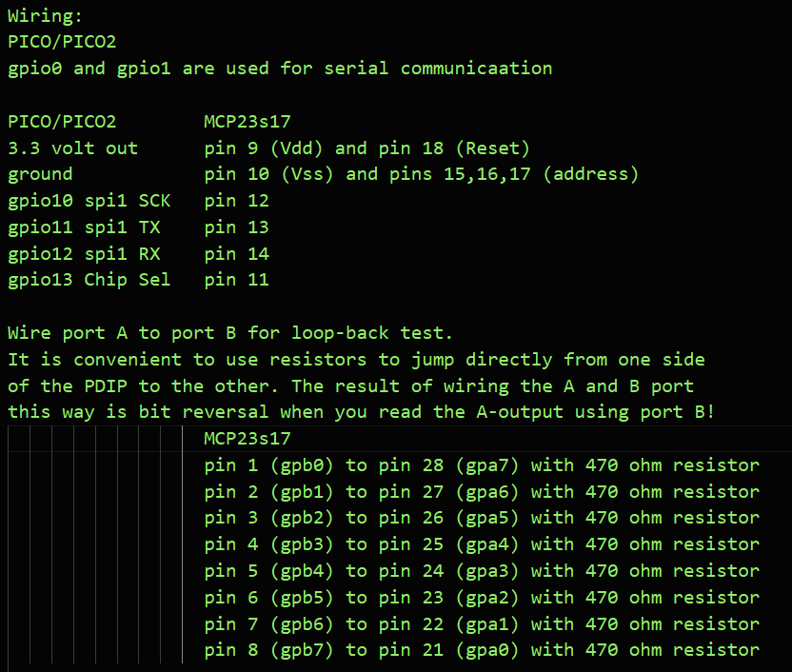
Task: Click the 'gpio12 spi1 RX' line
Action: pos(84,253)
